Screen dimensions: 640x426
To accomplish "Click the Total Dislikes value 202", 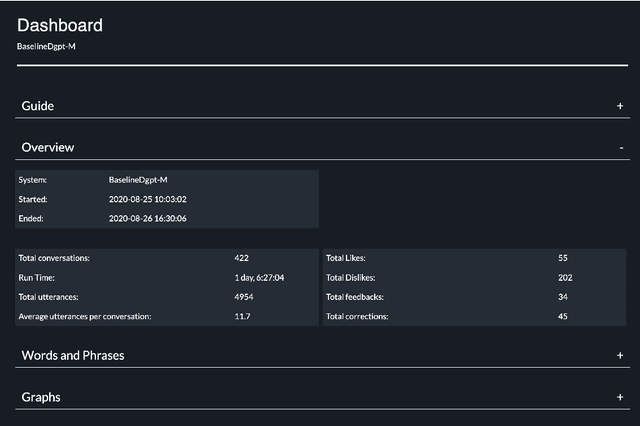I will 565,277.
